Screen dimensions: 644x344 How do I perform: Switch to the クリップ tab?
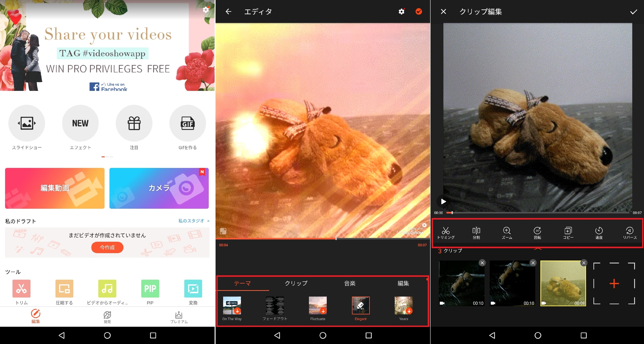(296, 283)
